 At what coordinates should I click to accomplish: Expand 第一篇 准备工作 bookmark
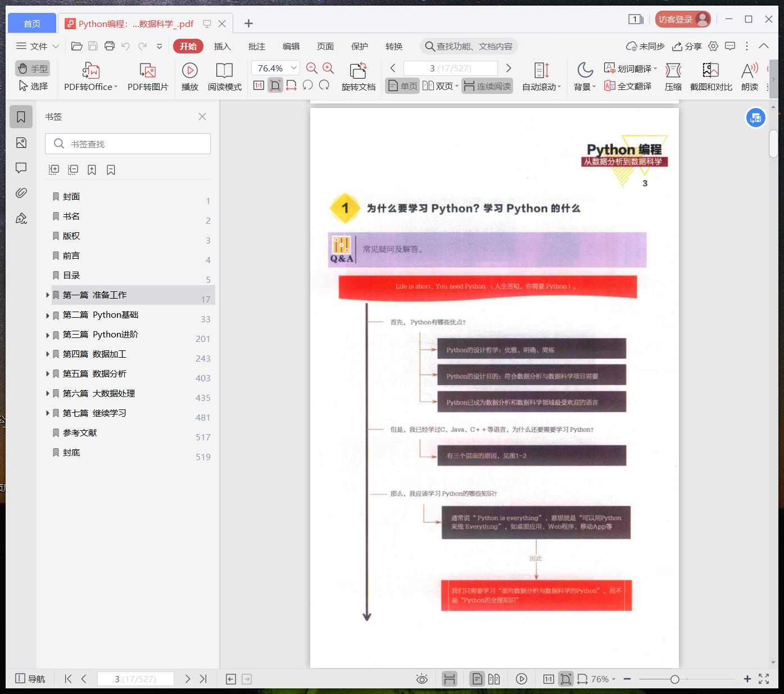[x=48, y=295]
